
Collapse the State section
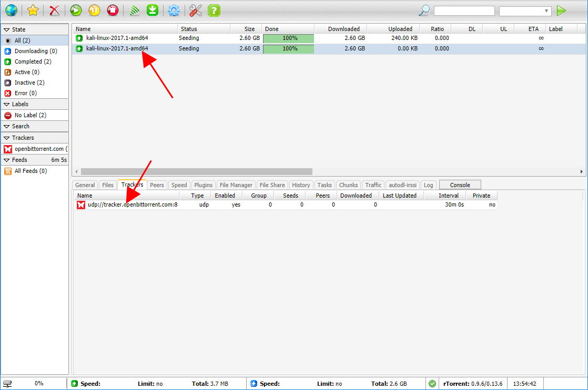click(x=35, y=29)
